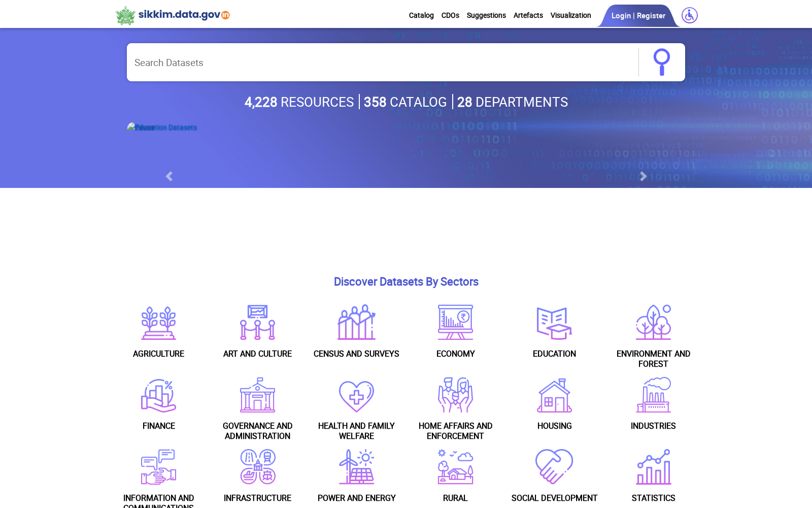812x508 pixels.
Task: Click the FINANCE label link
Action: 158,426
